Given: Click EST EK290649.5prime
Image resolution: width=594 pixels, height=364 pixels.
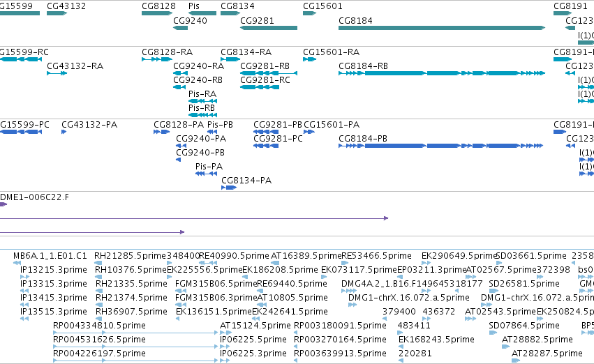Looking at the screenshot, I should tap(459, 256).
